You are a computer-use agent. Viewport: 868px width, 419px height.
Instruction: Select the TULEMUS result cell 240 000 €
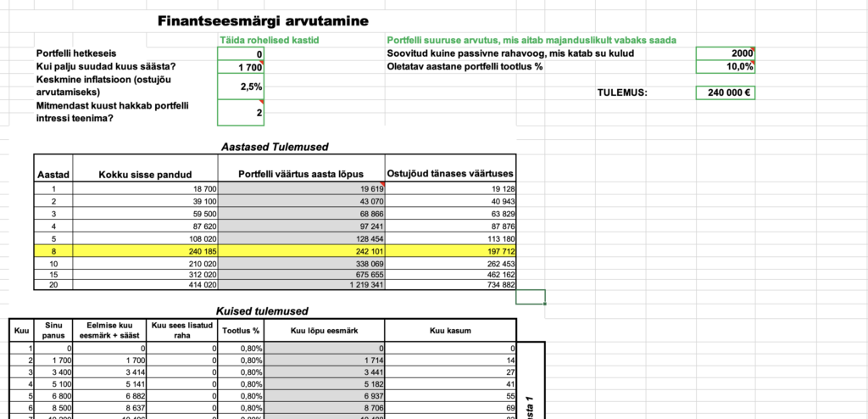click(x=725, y=92)
